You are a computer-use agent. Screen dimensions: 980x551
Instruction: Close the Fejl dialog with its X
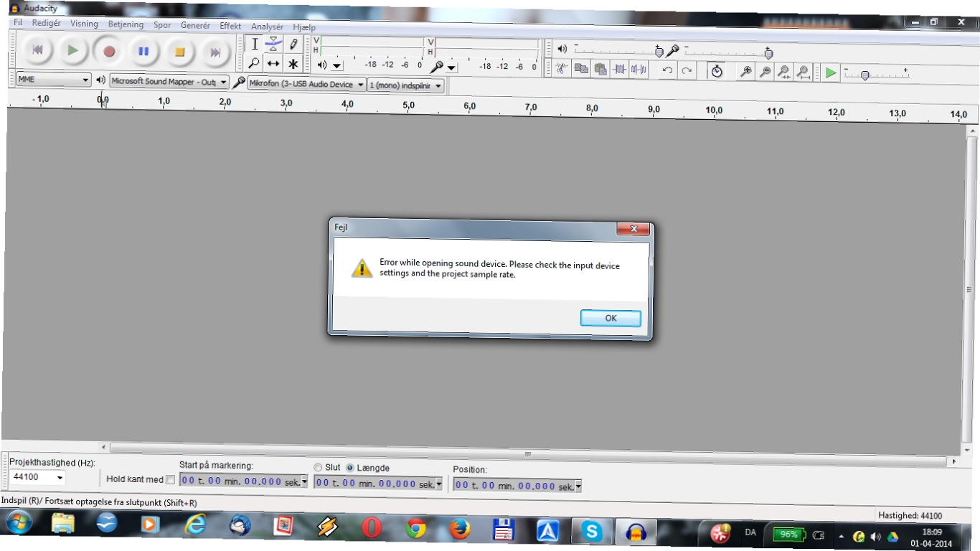point(633,229)
